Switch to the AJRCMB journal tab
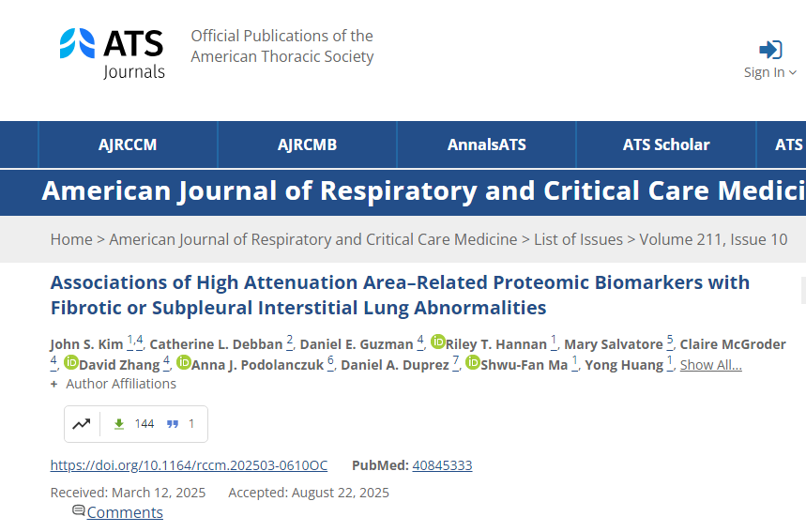The image size is (806, 532). (x=307, y=144)
